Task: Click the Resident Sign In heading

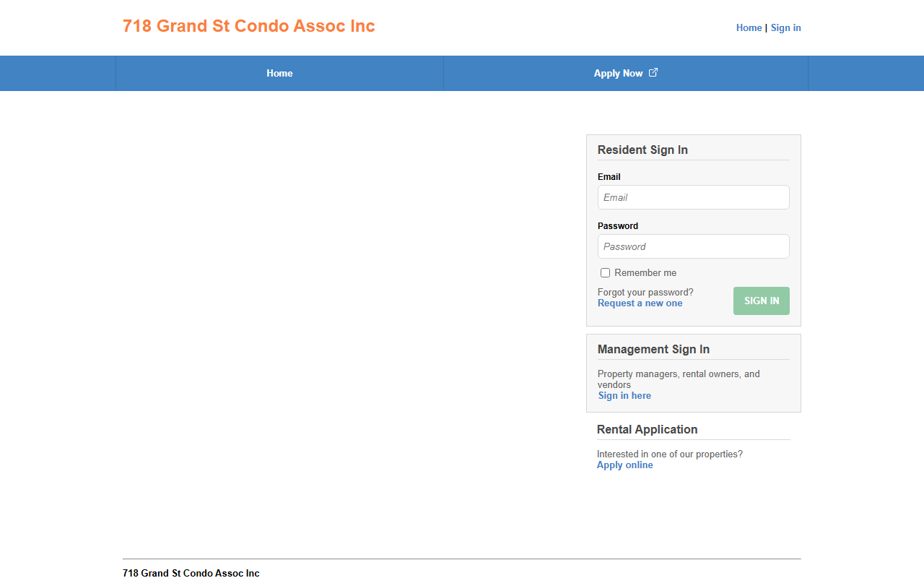Action: coord(642,150)
